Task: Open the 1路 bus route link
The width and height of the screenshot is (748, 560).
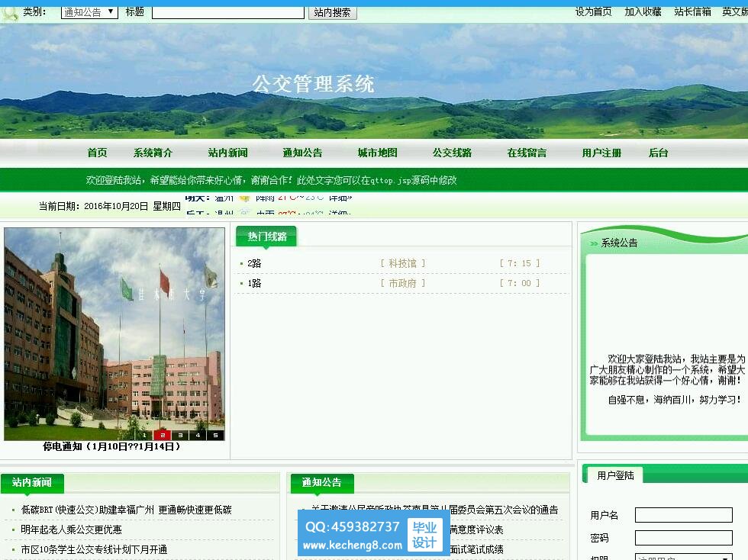Action: tap(254, 283)
